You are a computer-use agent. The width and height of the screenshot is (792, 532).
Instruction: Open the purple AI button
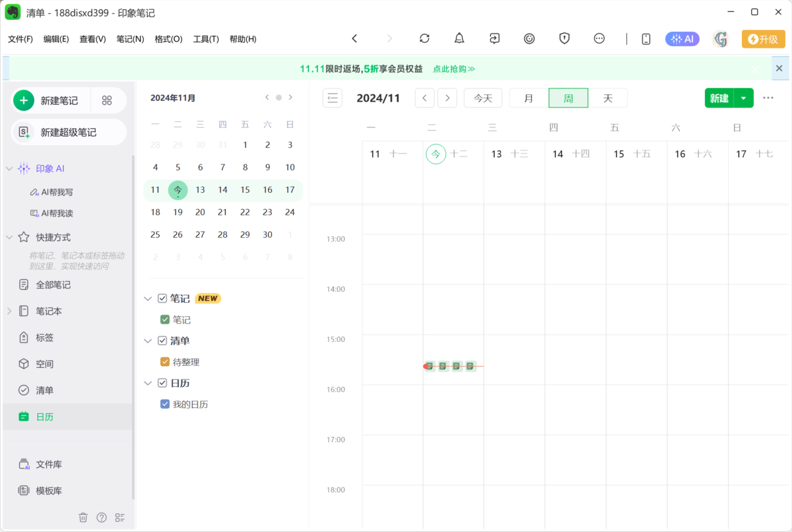[x=682, y=39]
